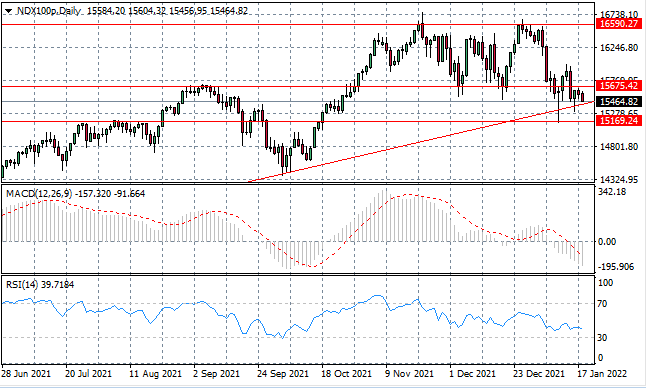The height and width of the screenshot is (388, 646).
Task: Click the 28 Jun 2021 date label
Action: (x=26, y=374)
